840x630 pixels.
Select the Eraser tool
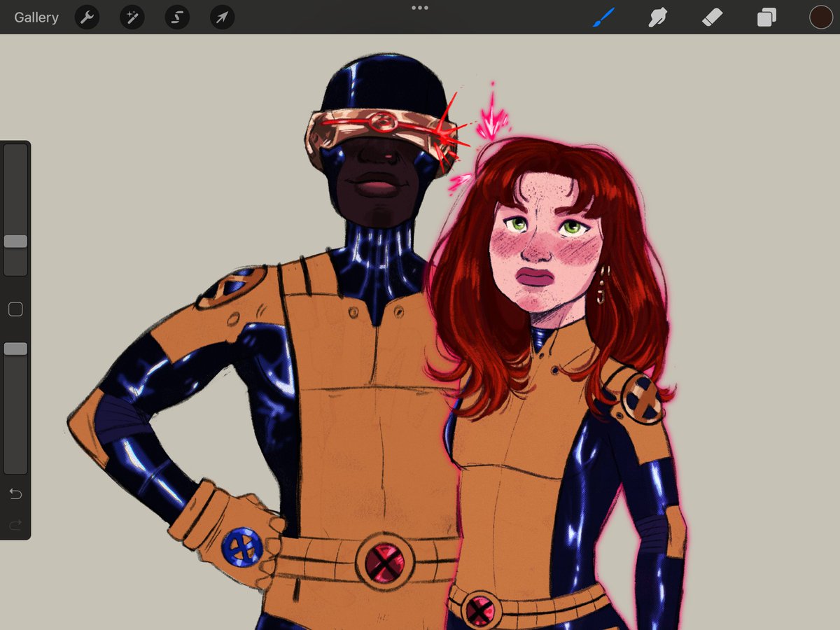coord(712,17)
